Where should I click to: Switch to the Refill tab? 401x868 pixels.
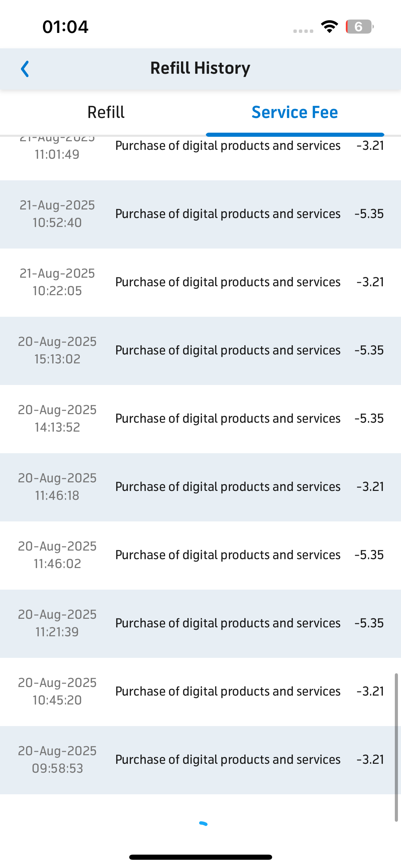[106, 112]
